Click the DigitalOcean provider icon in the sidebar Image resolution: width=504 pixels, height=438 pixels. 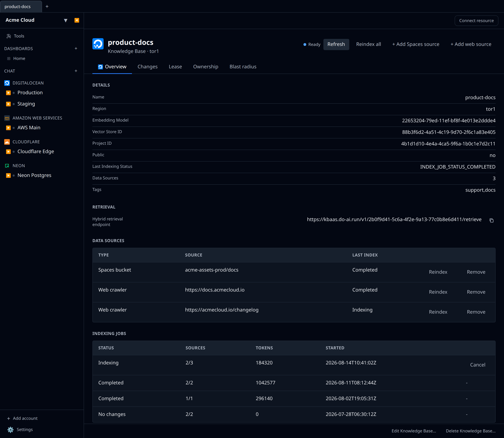7,83
